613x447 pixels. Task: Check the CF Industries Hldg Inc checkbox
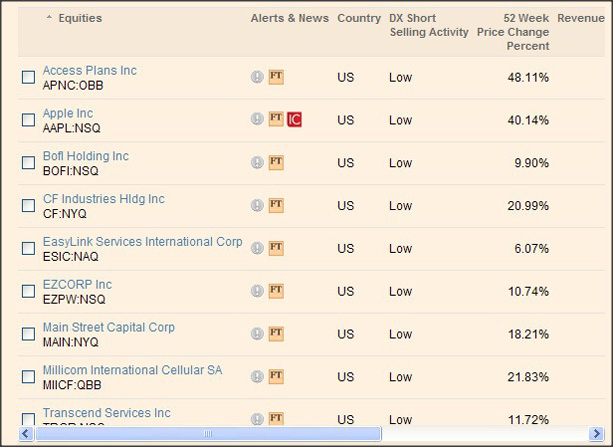(28, 205)
